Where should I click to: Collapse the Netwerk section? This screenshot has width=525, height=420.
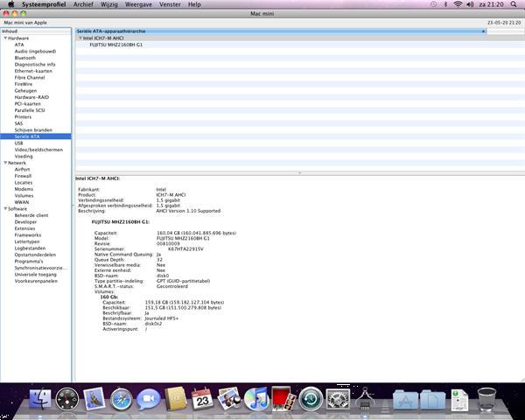coord(5,163)
